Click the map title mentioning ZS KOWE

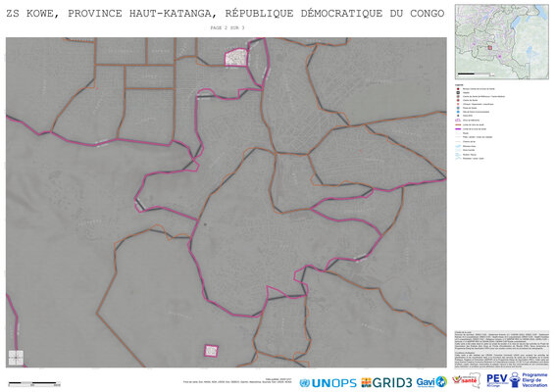point(226,14)
